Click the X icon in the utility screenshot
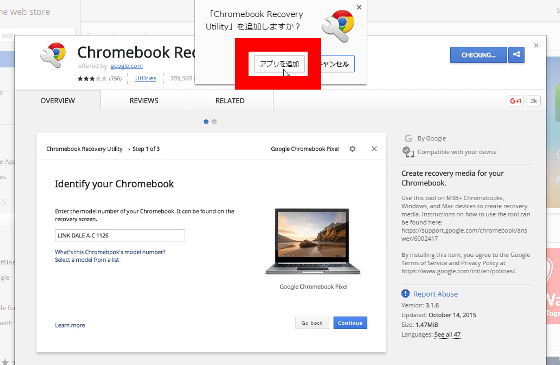 pyautogui.click(x=374, y=149)
